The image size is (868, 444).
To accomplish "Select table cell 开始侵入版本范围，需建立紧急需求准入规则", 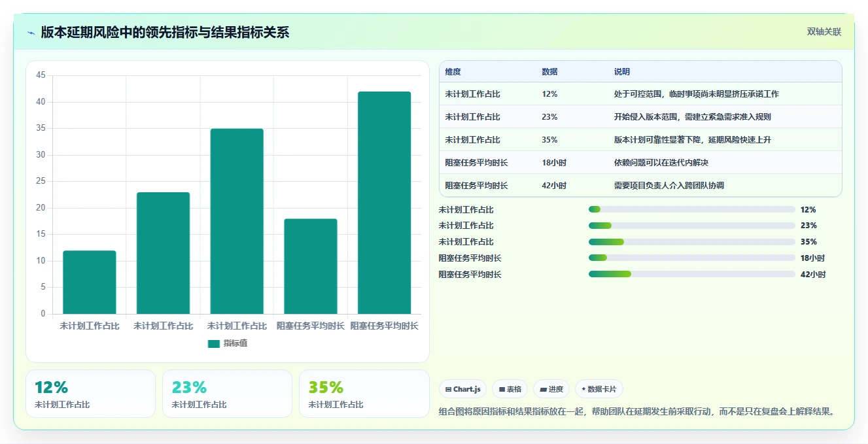I will click(692, 117).
